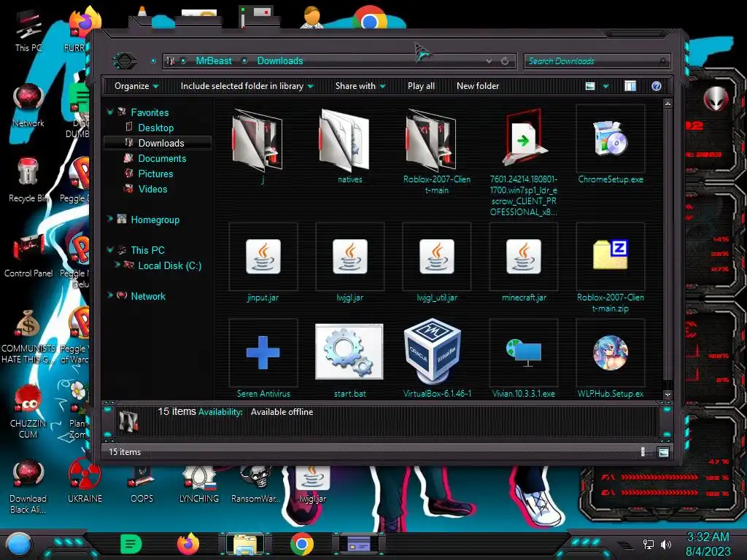The height and width of the screenshot is (560, 747).
Task: Click the back navigation button in Explorer
Action: point(124,61)
